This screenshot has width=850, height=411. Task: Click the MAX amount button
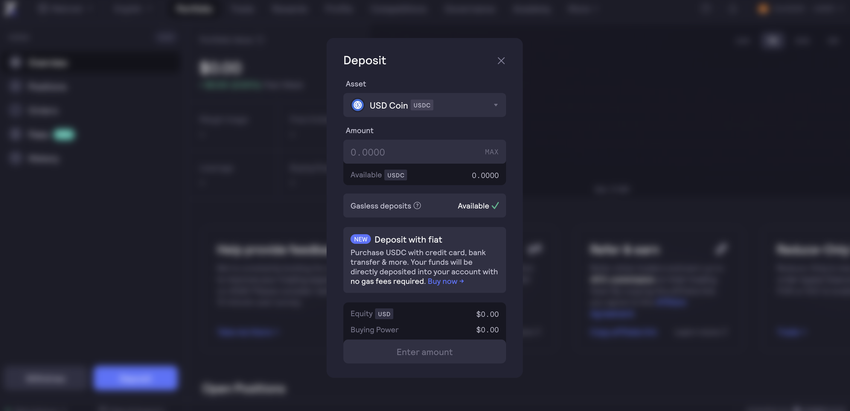click(x=492, y=152)
